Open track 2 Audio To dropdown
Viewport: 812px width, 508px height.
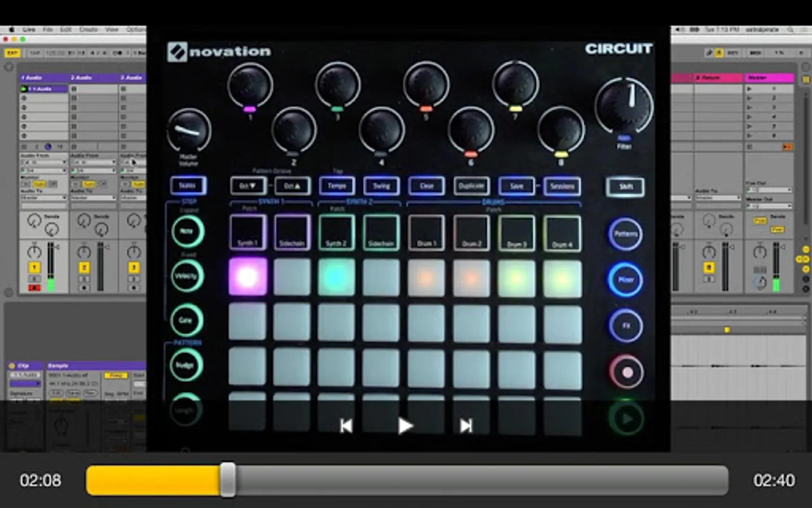[93, 198]
